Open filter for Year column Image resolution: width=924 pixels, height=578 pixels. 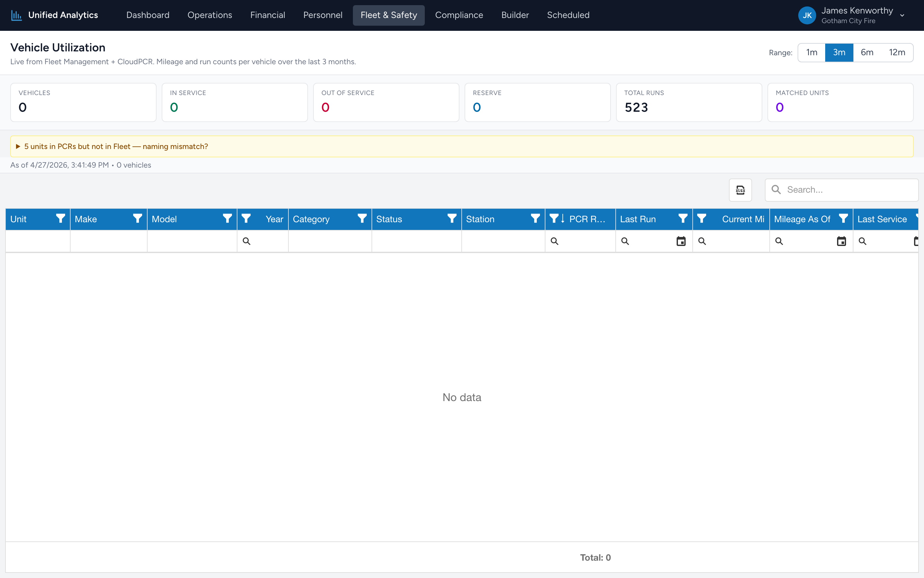pos(246,219)
